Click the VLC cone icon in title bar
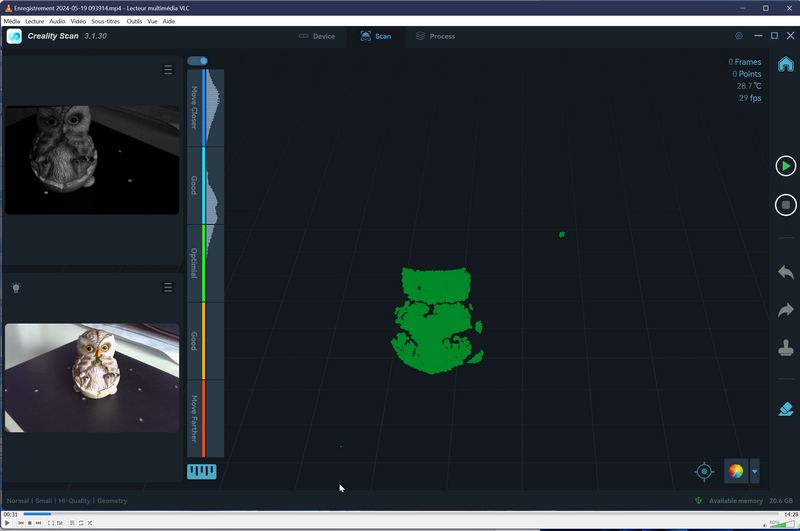The width and height of the screenshot is (800, 531). click(x=8, y=8)
